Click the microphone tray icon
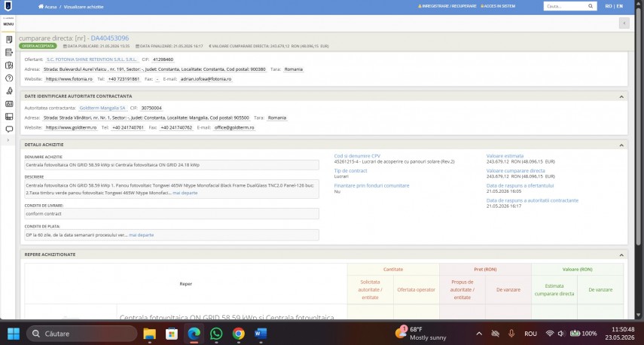 tap(511, 334)
